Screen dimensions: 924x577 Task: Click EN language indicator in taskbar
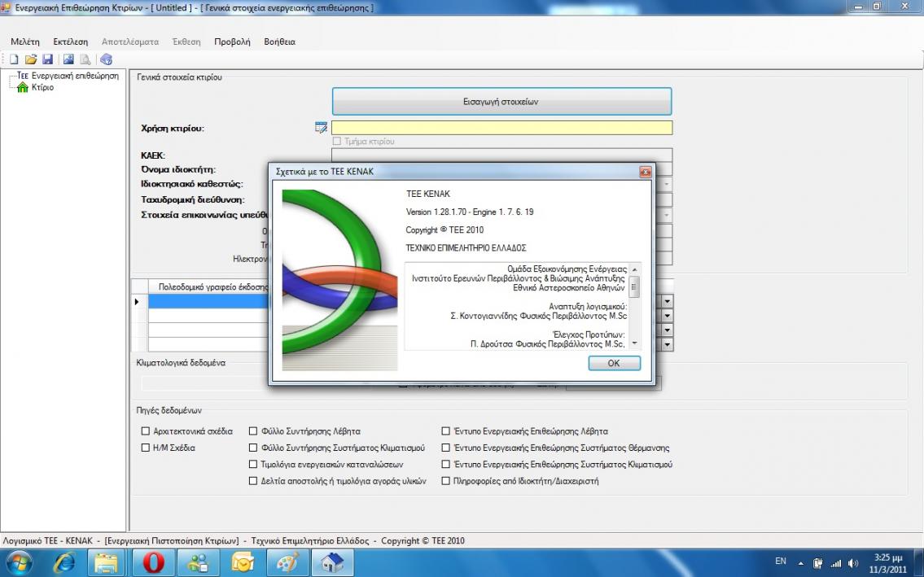tap(780, 562)
